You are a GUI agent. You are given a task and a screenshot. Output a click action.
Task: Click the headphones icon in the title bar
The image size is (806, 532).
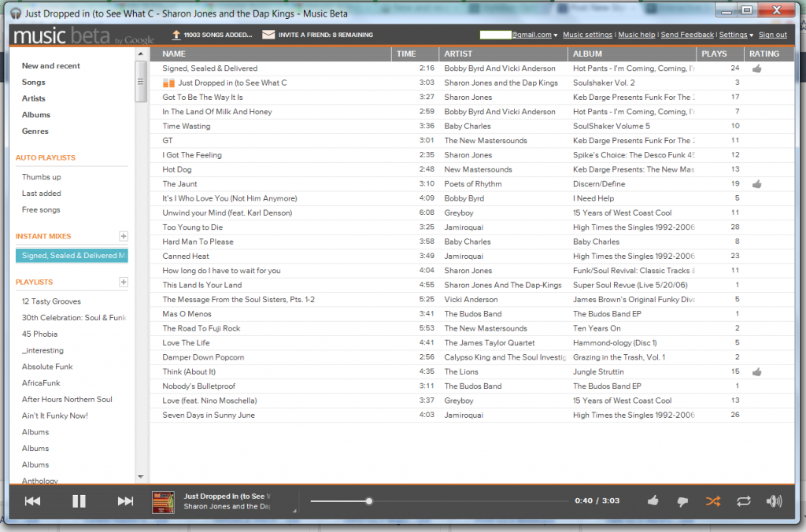coord(16,13)
